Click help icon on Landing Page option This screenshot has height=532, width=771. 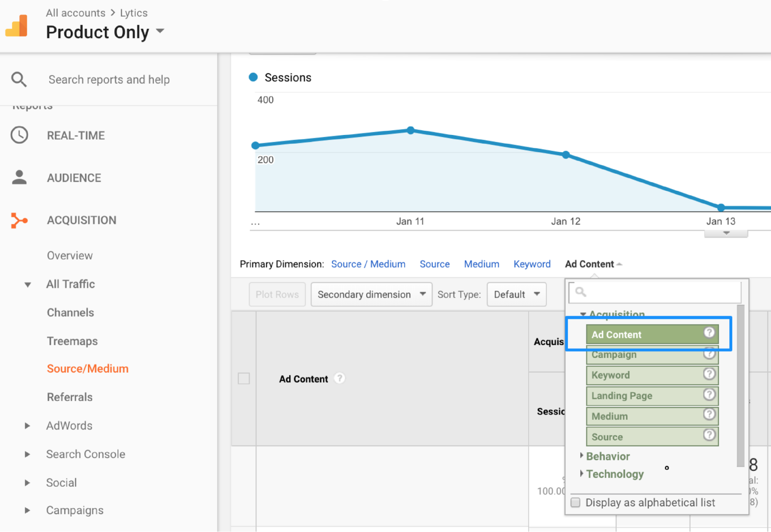[709, 394]
